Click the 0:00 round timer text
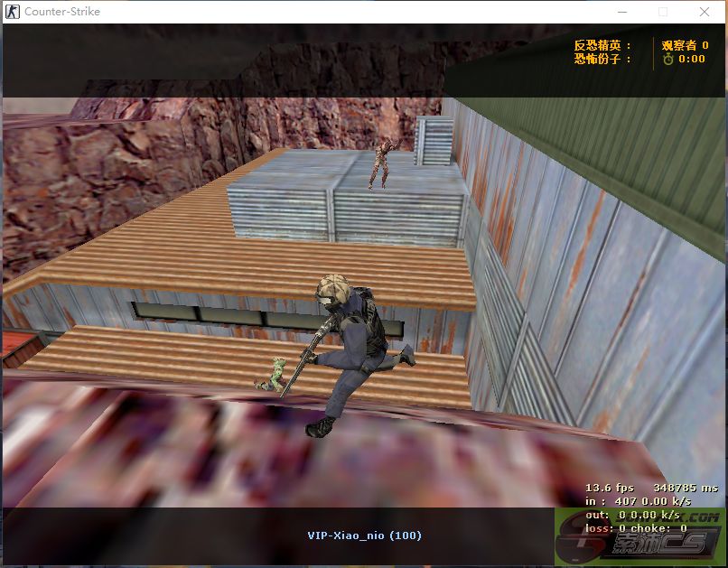The width and height of the screenshot is (728, 568). [691, 59]
